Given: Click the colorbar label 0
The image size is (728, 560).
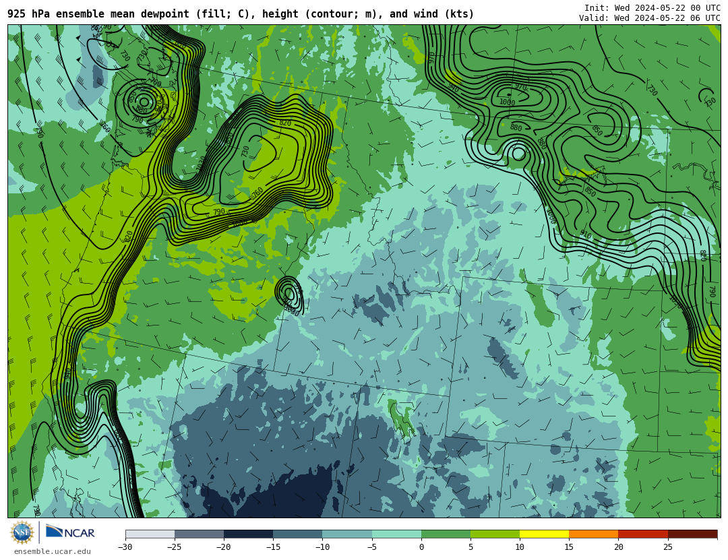Looking at the screenshot, I should pyautogui.click(x=421, y=547).
